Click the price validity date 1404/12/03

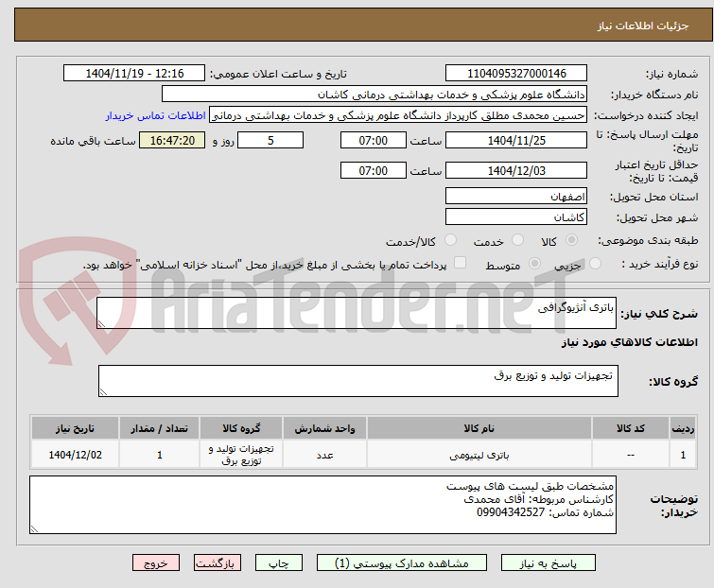pyautogui.click(x=516, y=171)
